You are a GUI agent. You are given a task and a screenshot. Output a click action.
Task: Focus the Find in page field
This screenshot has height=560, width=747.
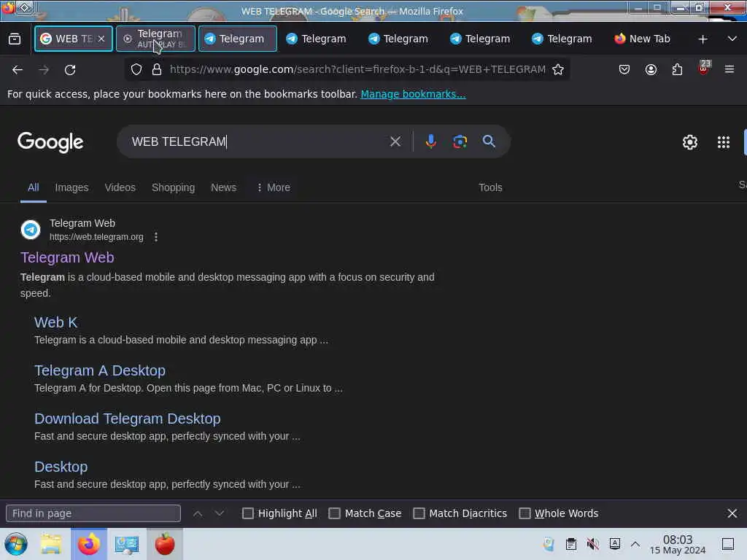[93, 513]
